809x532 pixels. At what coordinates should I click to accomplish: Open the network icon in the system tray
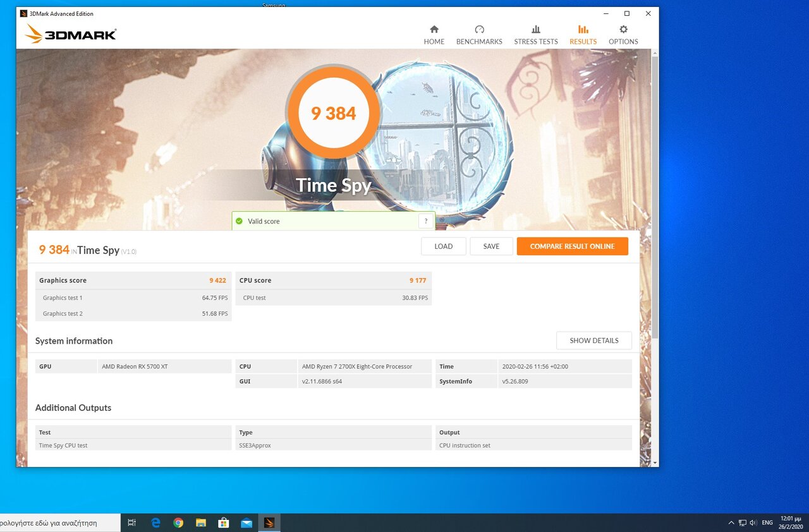coord(742,523)
